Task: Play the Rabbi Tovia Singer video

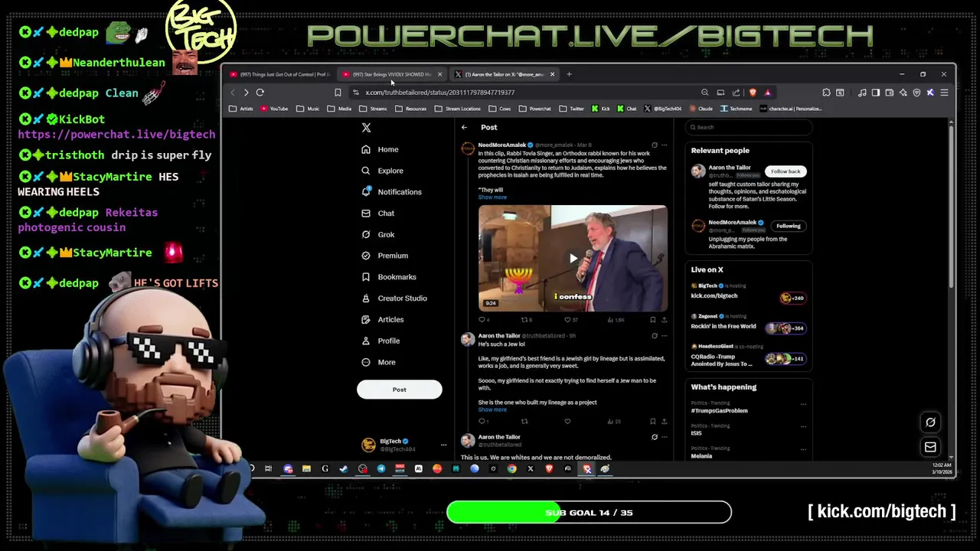Action: click(573, 258)
